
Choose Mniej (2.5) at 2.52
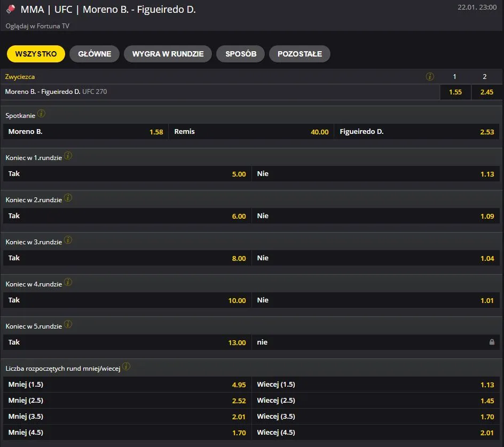pyautogui.click(x=127, y=401)
